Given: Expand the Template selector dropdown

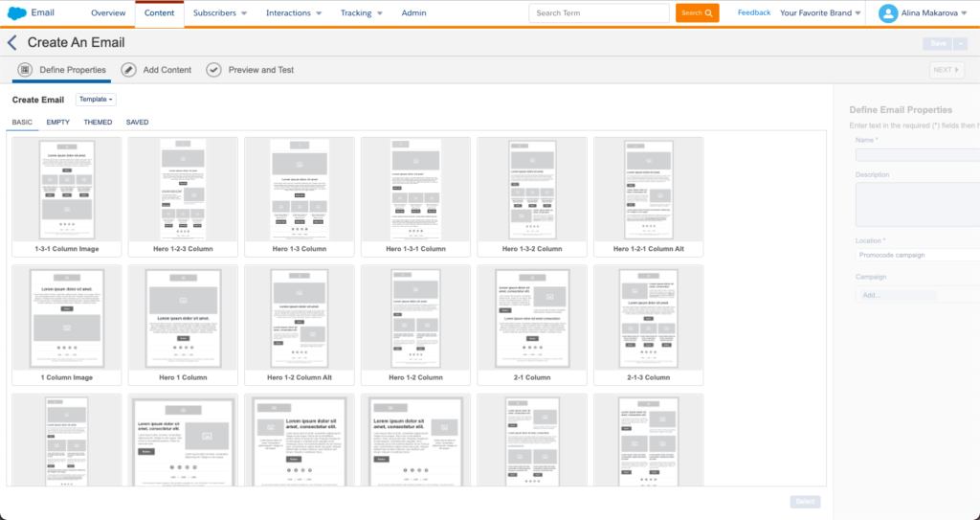Looking at the screenshot, I should pyautogui.click(x=96, y=100).
